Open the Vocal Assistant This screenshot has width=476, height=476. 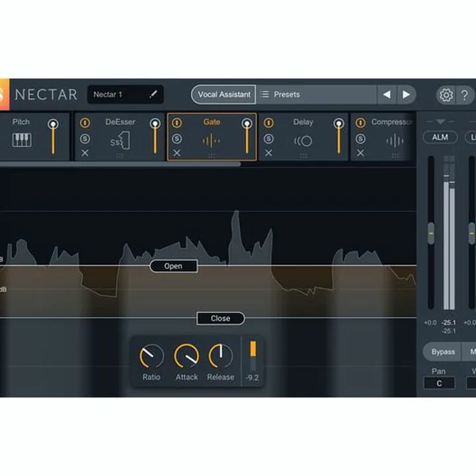click(223, 95)
